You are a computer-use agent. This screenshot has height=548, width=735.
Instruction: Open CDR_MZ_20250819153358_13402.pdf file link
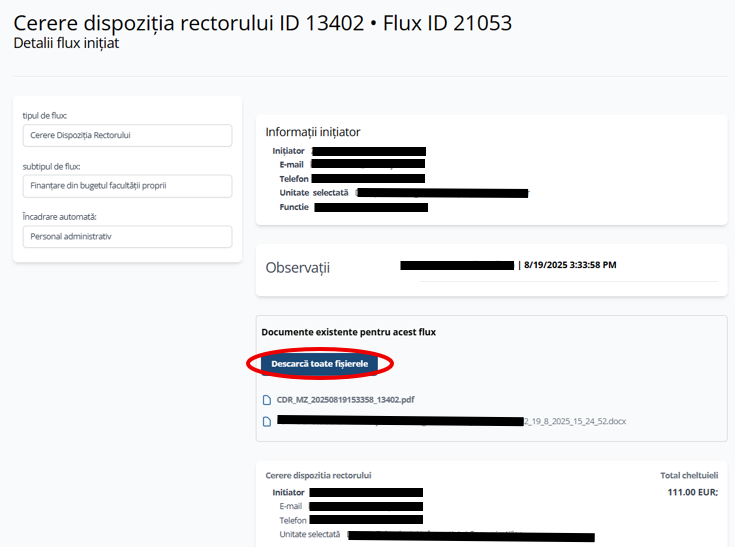tap(345, 400)
